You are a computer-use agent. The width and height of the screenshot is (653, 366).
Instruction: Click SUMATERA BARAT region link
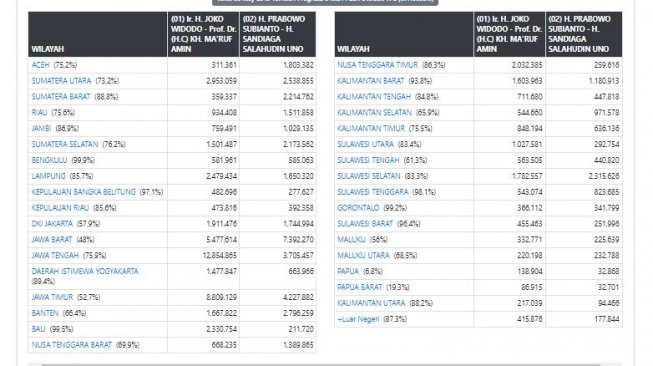[61, 97]
